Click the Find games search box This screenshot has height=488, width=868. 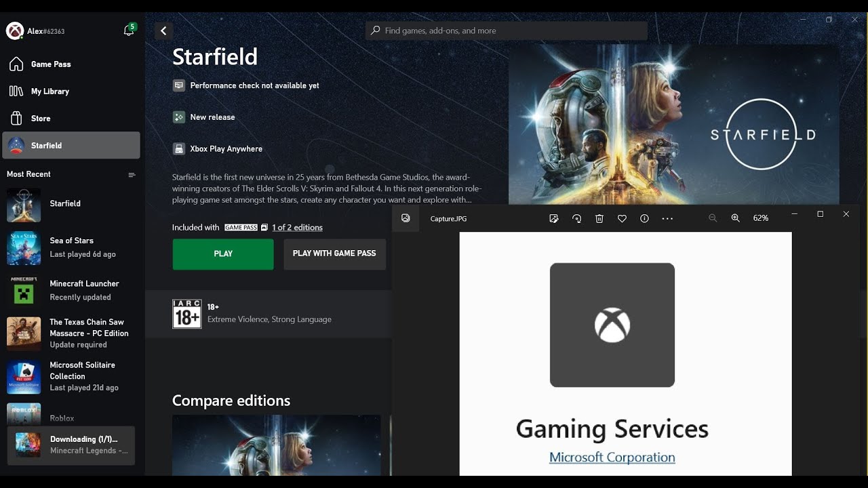pyautogui.click(x=507, y=30)
